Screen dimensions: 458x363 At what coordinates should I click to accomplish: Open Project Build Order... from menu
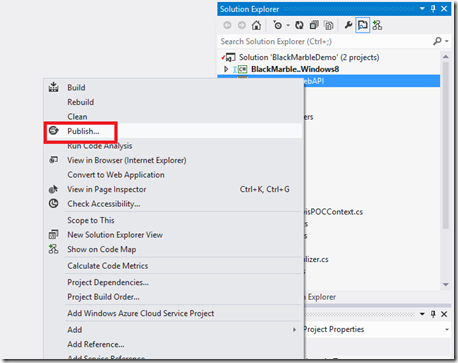click(x=103, y=297)
